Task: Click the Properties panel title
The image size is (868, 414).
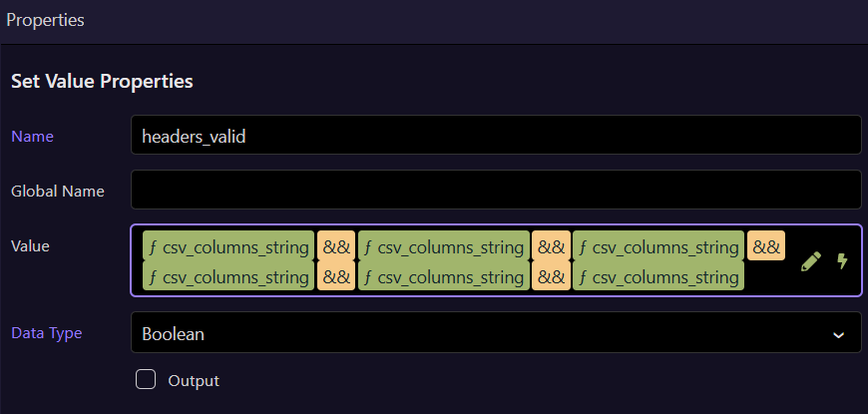Action: pyautogui.click(x=45, y=20)
